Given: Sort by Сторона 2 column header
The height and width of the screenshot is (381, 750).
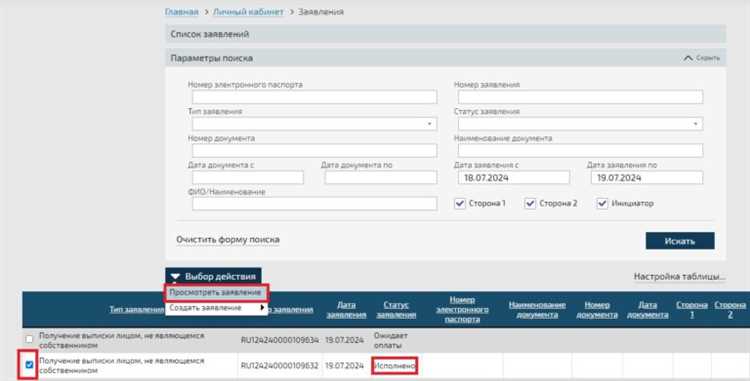Looking at the screenshot, I should pos(730,309).
